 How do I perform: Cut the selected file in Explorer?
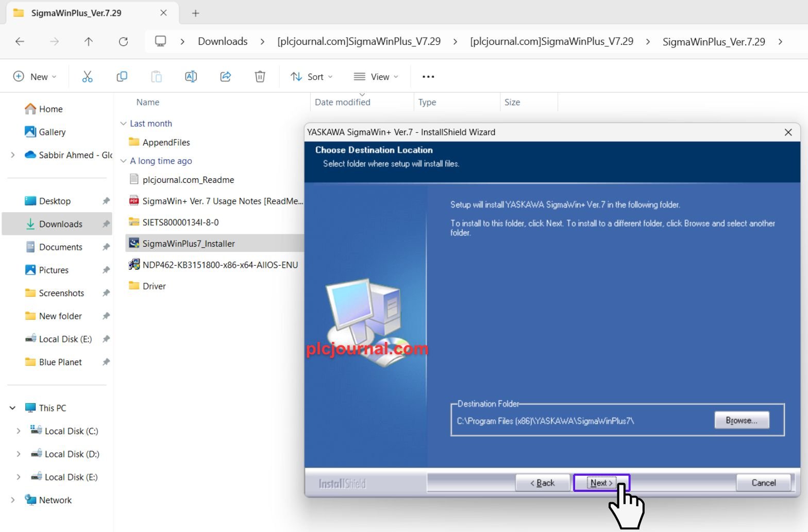(87, 77)
